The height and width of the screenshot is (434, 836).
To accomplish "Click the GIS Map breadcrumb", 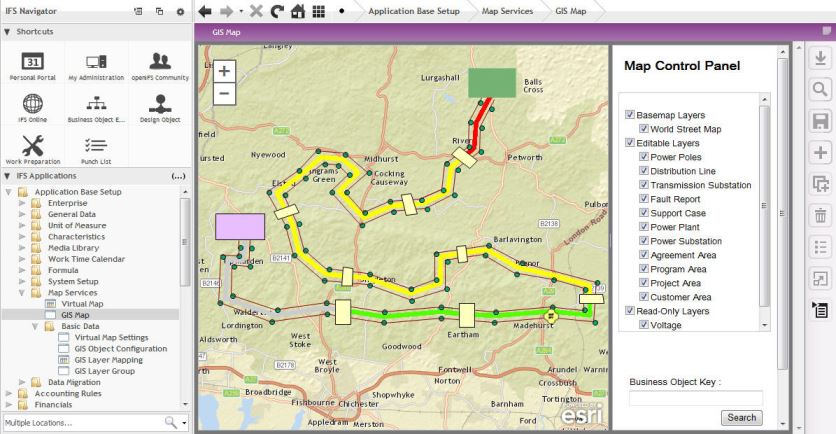I will point(570,11).
